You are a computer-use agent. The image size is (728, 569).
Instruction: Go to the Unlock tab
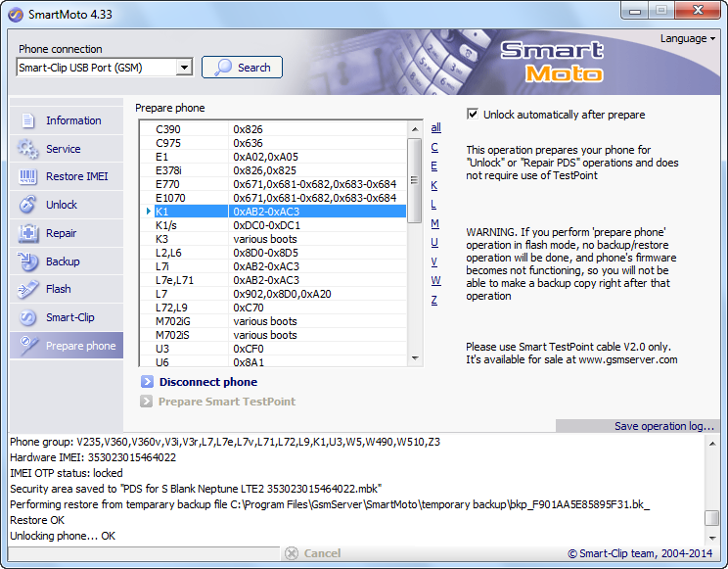point(67,205)
